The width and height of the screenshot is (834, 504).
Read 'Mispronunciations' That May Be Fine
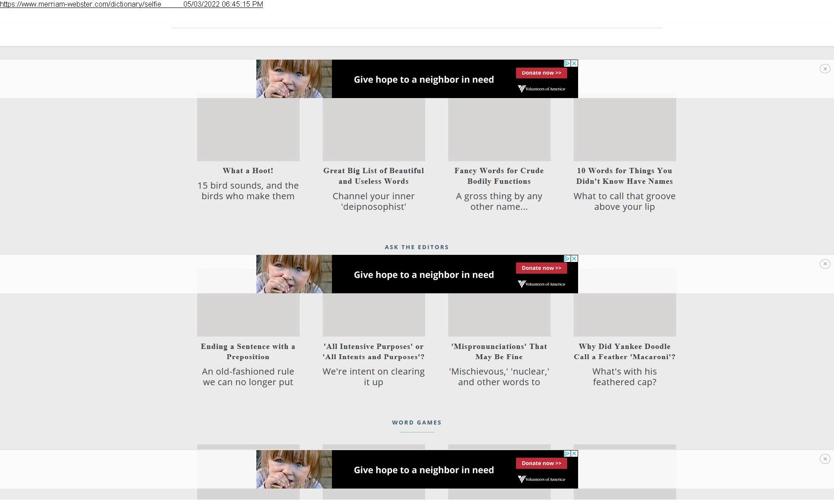[x=499, y=352]
